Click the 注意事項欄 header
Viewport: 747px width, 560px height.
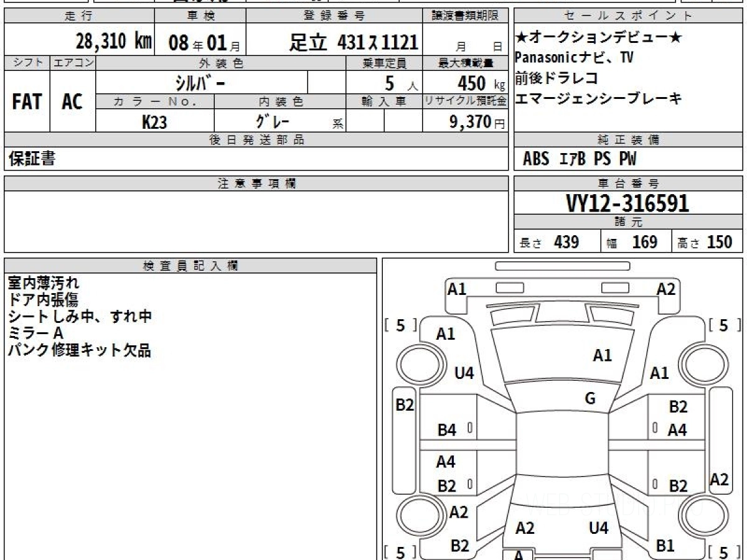click(x=256, y=183)
